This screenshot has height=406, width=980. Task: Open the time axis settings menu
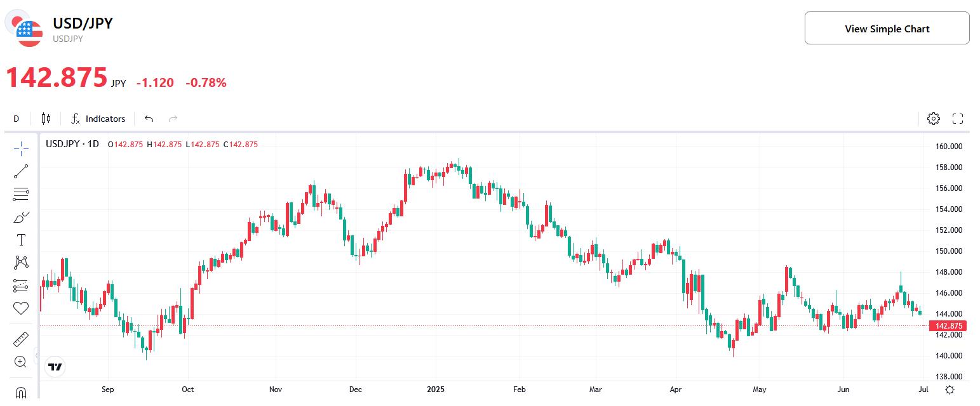tap(950, 390)
